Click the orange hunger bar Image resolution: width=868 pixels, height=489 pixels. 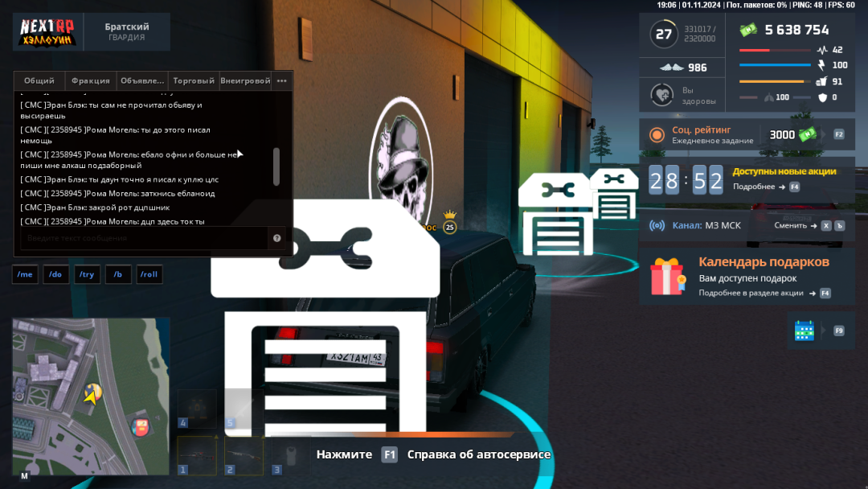click(x=775, y=81)
